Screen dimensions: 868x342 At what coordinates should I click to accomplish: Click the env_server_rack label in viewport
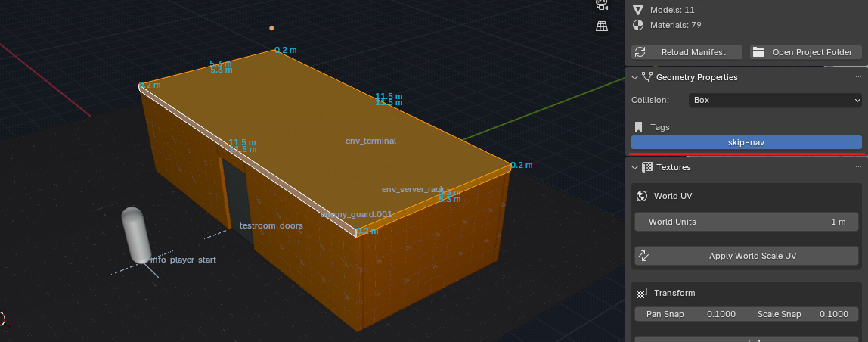[413, 189]
